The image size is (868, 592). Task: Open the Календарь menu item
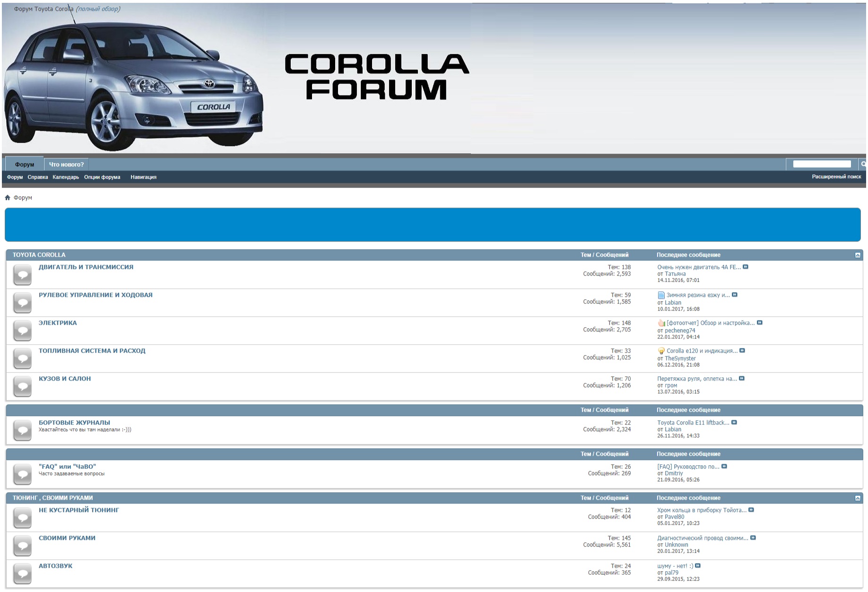(66, 177)
